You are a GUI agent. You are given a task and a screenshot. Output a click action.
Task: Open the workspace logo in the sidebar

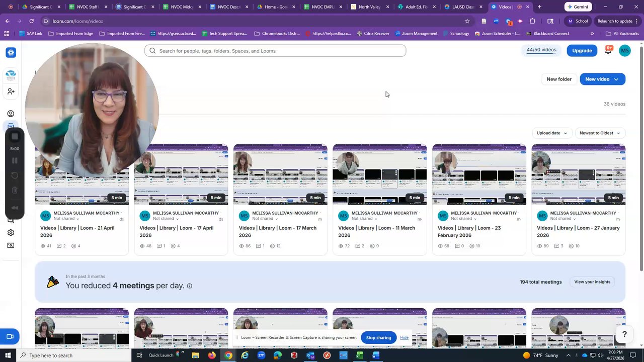tap(11, 75)
